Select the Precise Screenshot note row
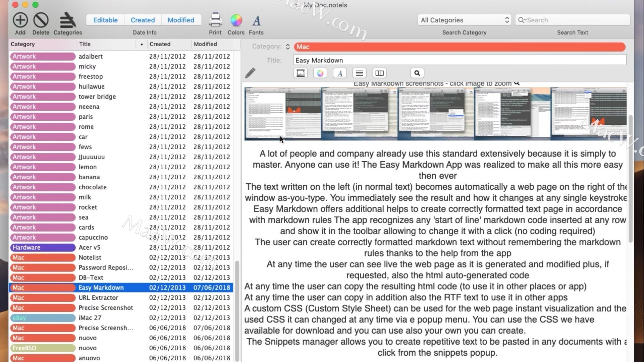This screenshot has width=644, height=362. [121, 308]
